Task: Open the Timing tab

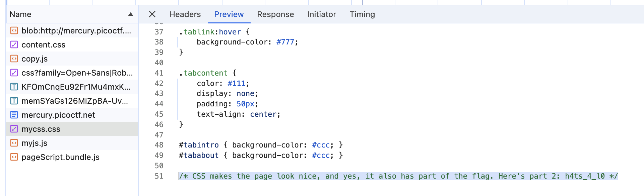Action: coord(362,14)
